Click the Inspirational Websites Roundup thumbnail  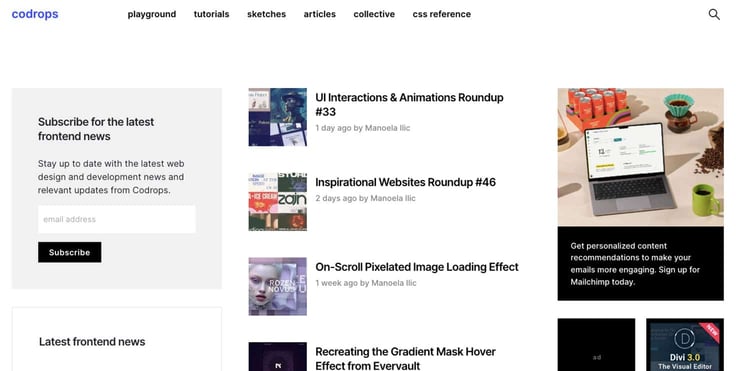[277, 201]
